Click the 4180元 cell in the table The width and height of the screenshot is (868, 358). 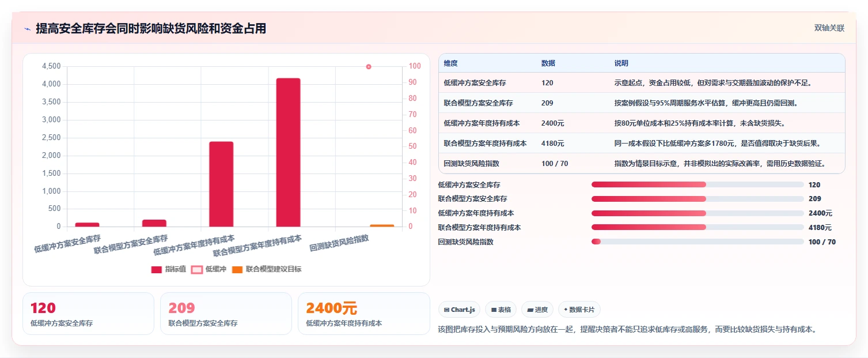click(553, 144)
